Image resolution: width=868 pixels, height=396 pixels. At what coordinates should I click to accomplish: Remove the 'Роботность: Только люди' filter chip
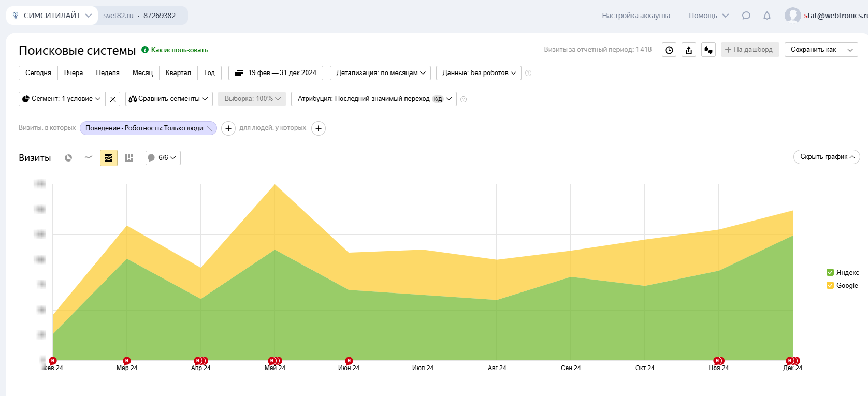(x=209, y=128)
